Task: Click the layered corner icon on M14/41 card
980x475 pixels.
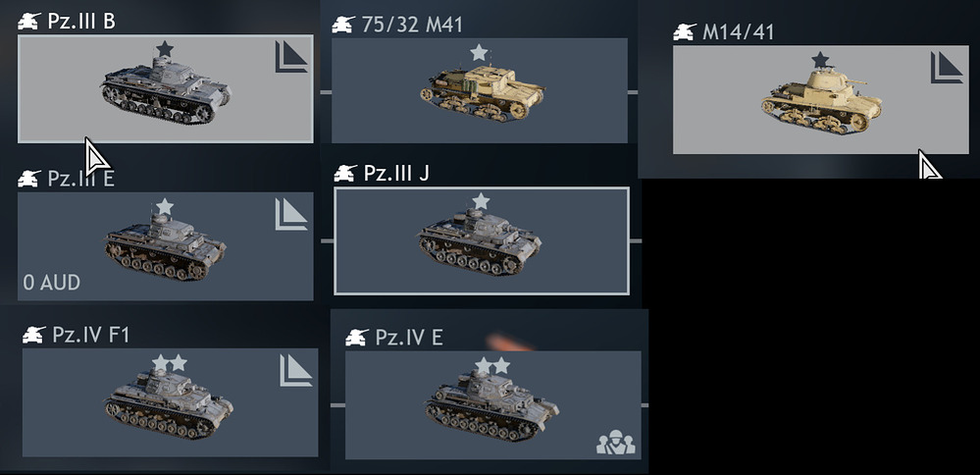Action: click(947, 67)
